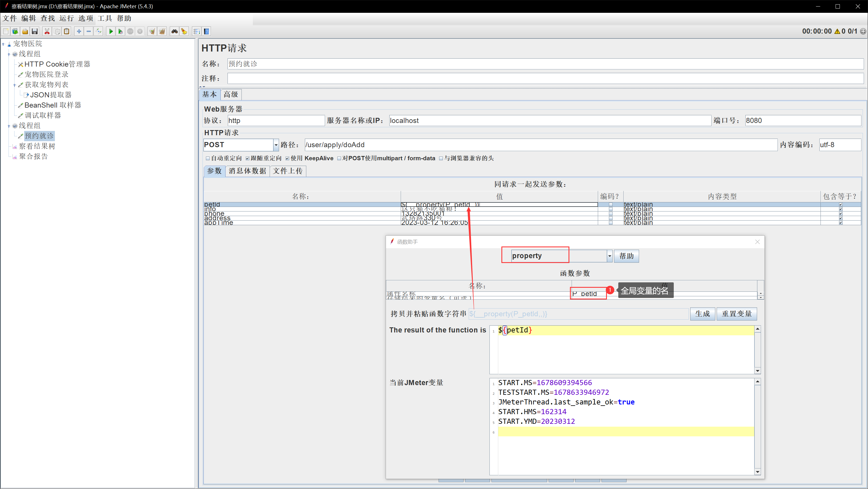Open Search with the binoculars icon

pyautogui.click(x=174, y=31)
